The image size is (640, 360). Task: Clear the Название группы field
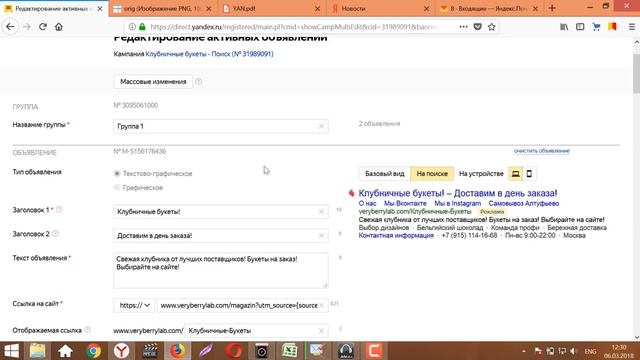(321, 127)
